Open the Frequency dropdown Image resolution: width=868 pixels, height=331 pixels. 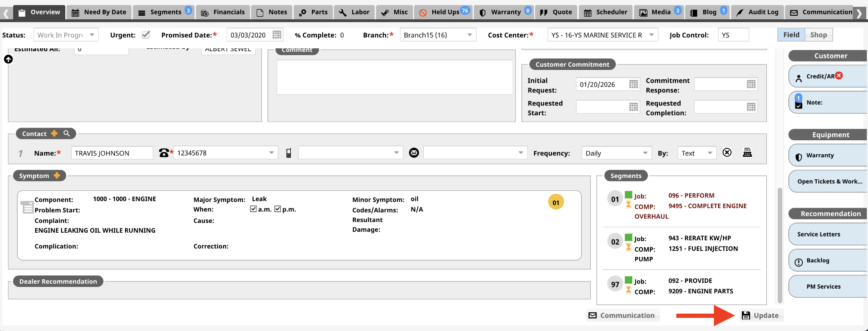[x=617, y=153]
